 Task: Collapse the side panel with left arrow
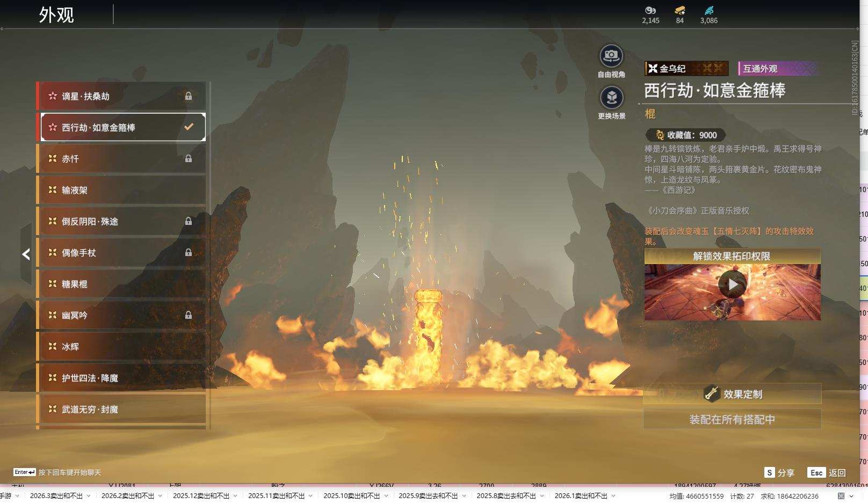pyautogui.click(x=26, y=254)
